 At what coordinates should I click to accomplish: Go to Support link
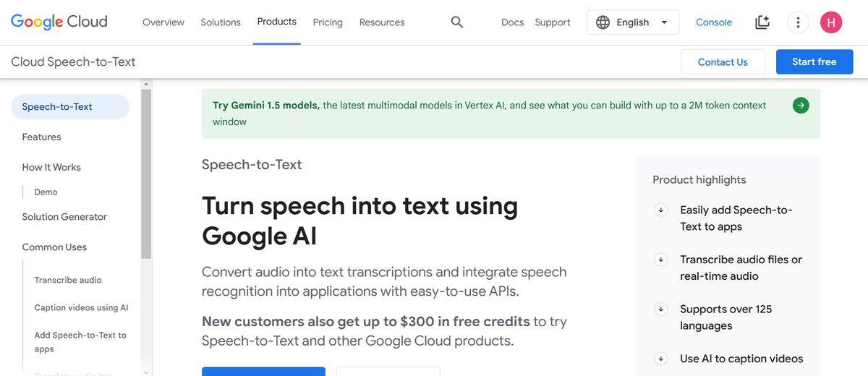coord(553,22)
